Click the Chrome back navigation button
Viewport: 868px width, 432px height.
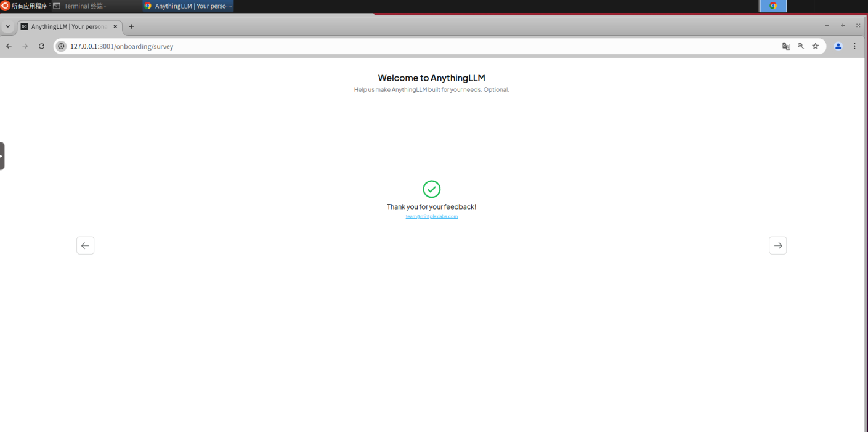point(9,46)
